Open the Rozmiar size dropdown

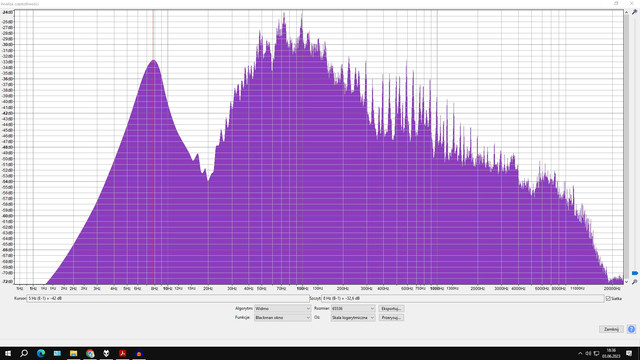pos(353,309)
